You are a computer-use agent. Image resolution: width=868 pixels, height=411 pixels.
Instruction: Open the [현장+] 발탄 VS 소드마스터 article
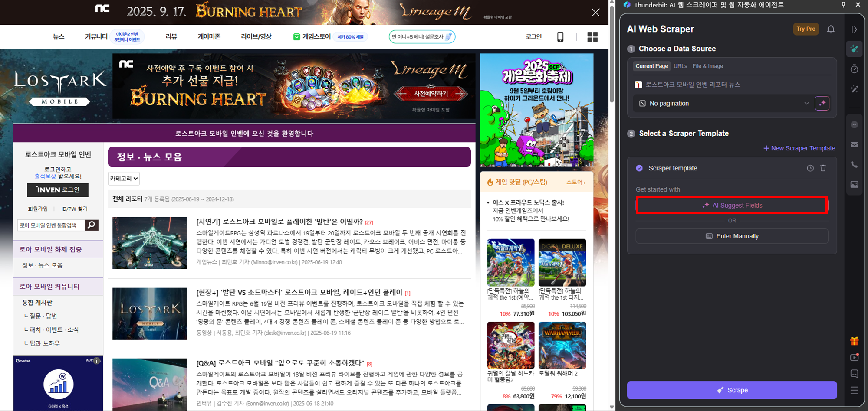coord(299,292)
